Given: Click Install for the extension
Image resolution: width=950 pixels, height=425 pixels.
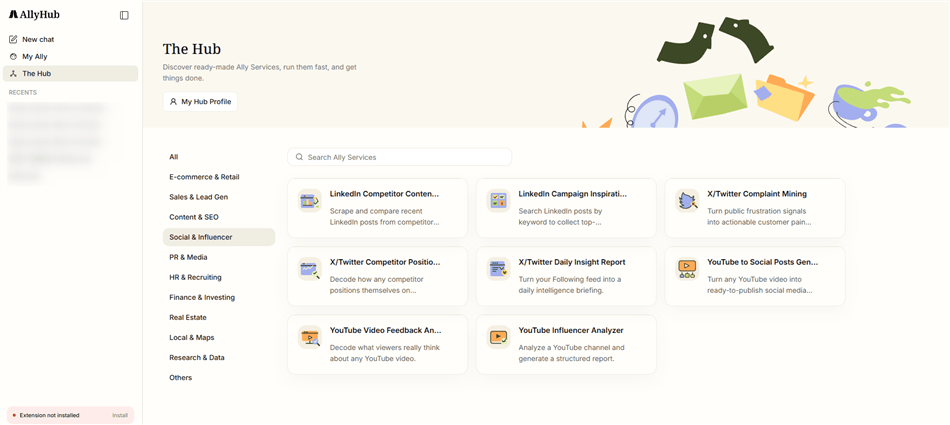Looking at the screenshot, I should (x=120, y=415).
